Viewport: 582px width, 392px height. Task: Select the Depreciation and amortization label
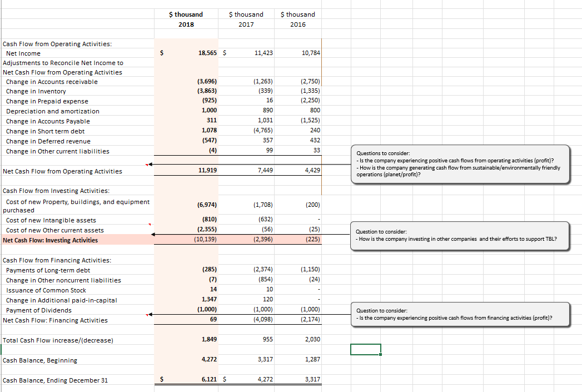[x=52, y=110]
